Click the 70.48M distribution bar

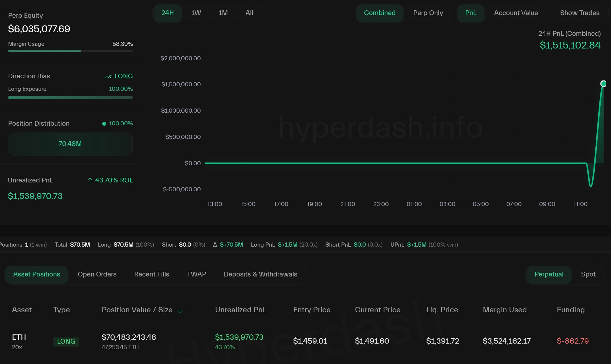70,144
